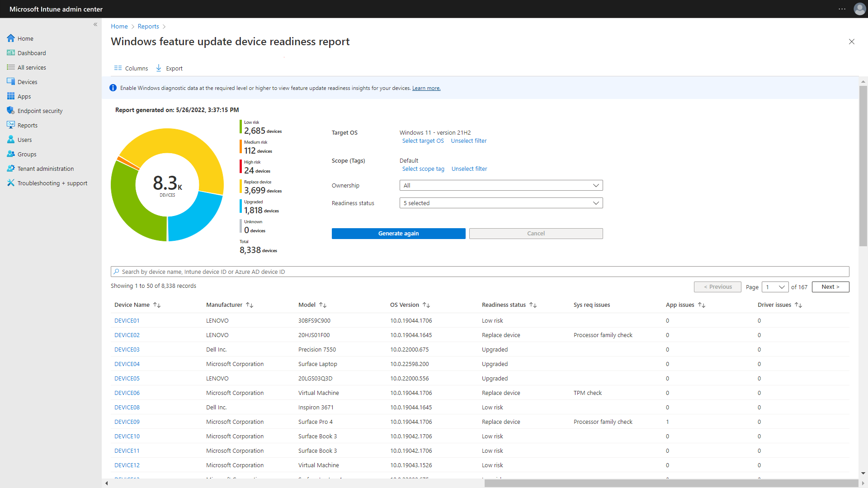Click the Reports menu item in breadcrumb
The height and width of the screenshot is (488, 868).
pyautogui.click(x=148, y=26)
